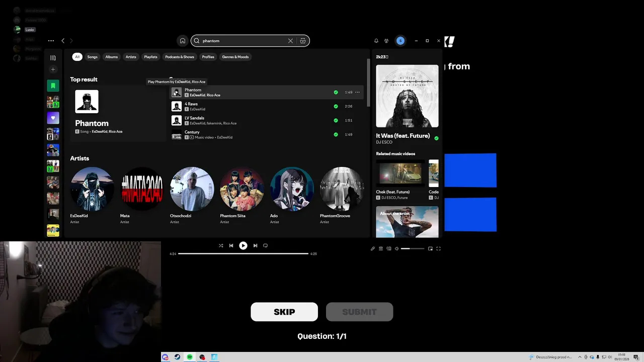Toggle shuffle in player controls
The width and height of the screenshot is (644, 362).
221,246
